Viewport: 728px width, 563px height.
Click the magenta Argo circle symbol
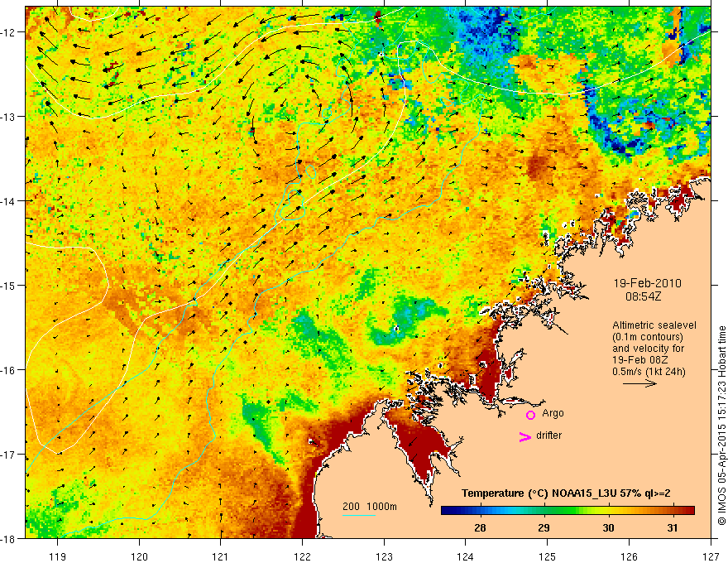[530, 415]
